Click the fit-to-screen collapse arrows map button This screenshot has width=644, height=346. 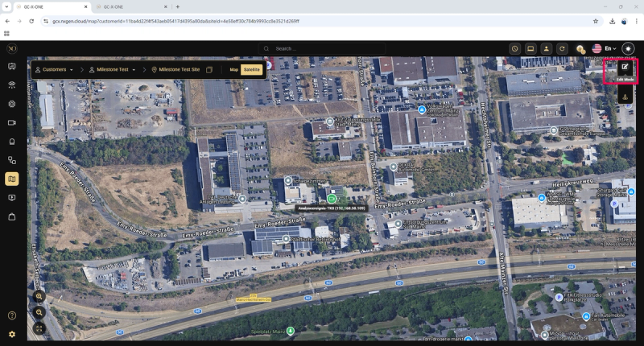(x=39, y=328)
